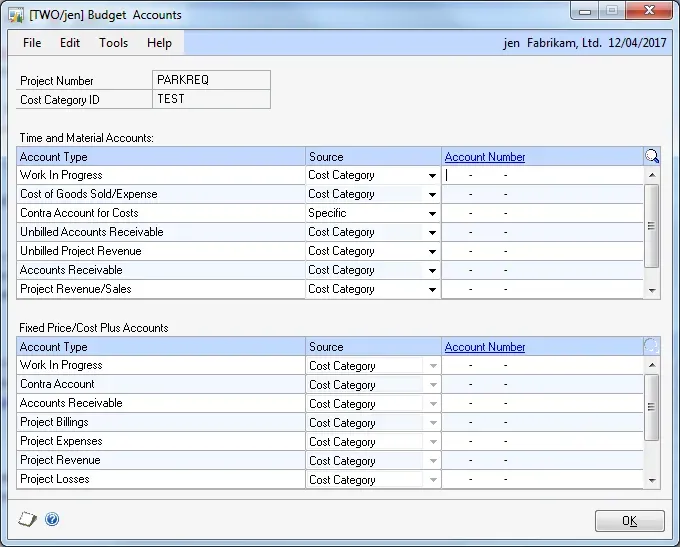680x547 pixels.
Task: Open the blue help icon
Action: (x=52, y=519)
